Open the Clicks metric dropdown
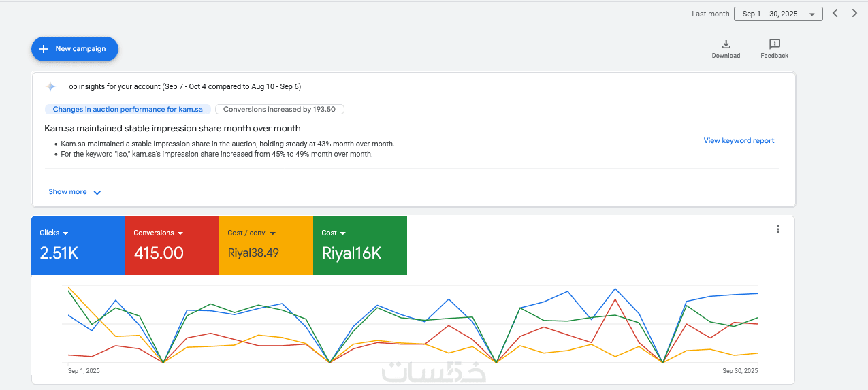The image size is (868, 390). coord(65,233)
